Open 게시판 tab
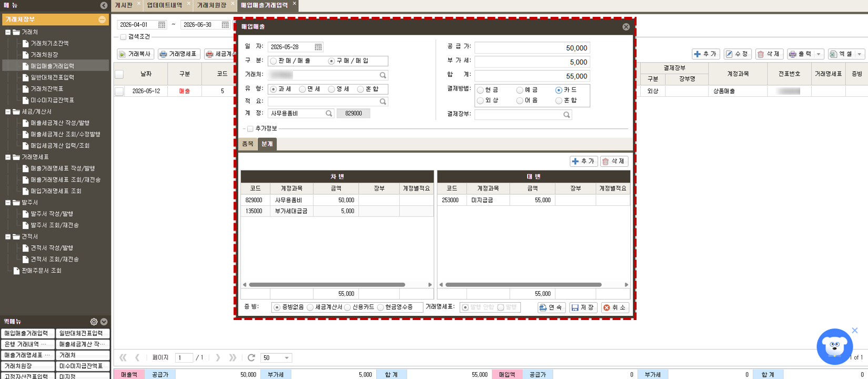This screenshot has width=868, height=379. pyautogui.click(x=124, y=5)
